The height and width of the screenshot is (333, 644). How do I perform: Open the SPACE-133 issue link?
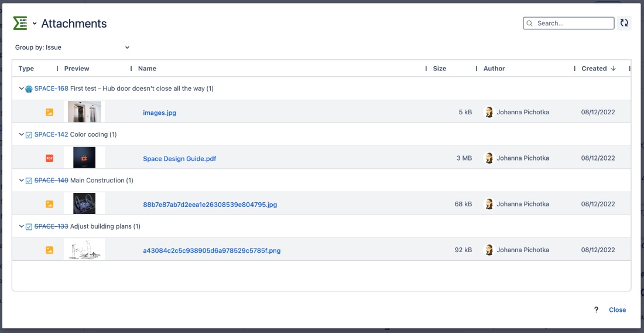coord(52,226)
